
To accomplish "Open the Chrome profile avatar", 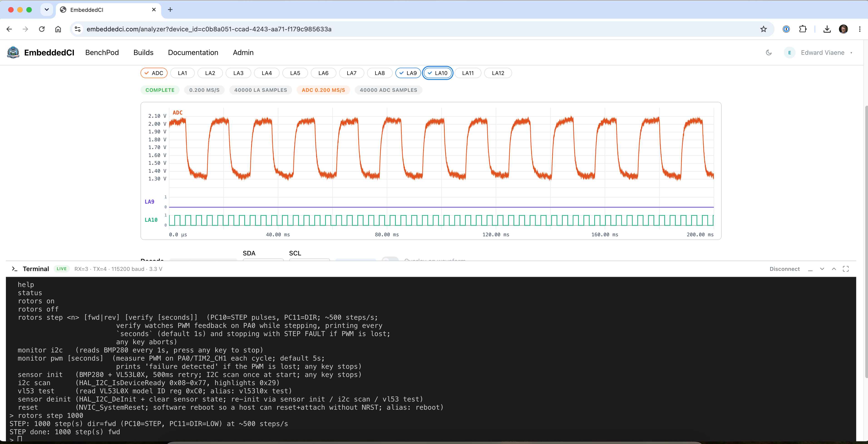I will (843, 29).
